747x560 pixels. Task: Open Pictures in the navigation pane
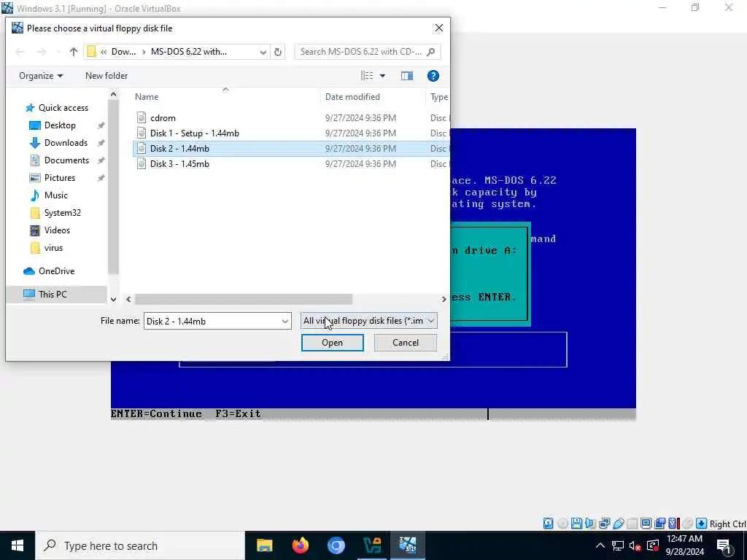click(x=60, y=178)
